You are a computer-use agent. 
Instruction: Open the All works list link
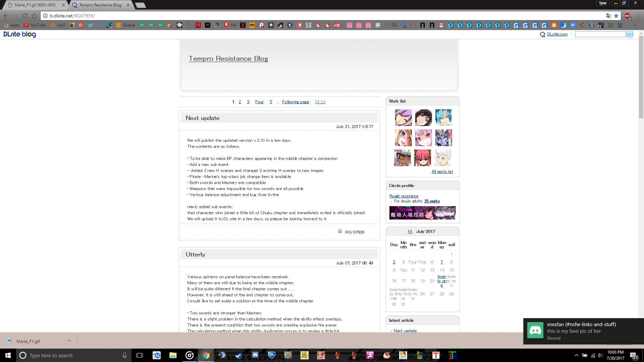click(x=442, y=172)
